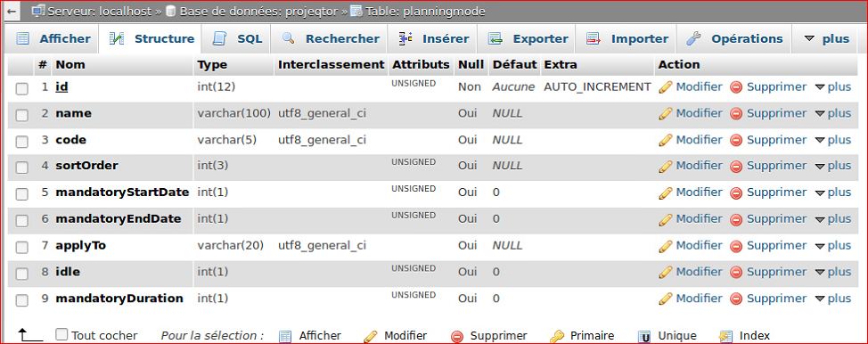Click the pencil icon in the id row
Screen dimensions: 868x344
click(666, 87)
